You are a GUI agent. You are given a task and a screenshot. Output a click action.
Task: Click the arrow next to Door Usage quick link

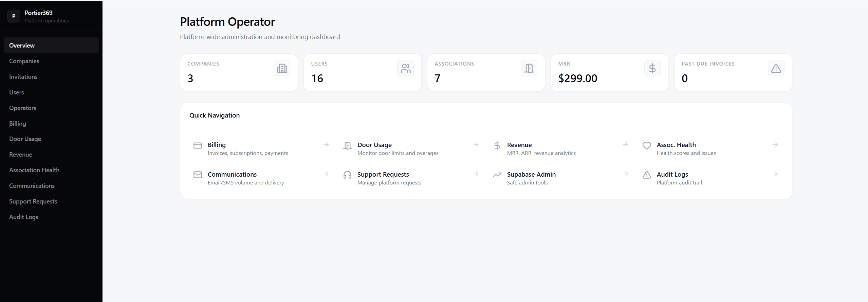coord(476,145)
